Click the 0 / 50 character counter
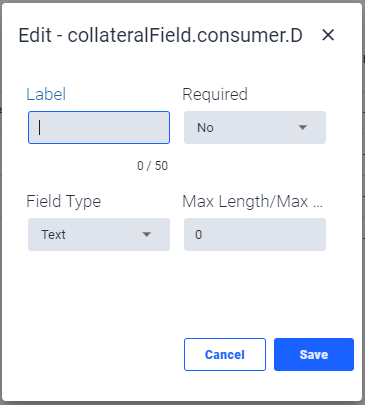 coord(153,166)
